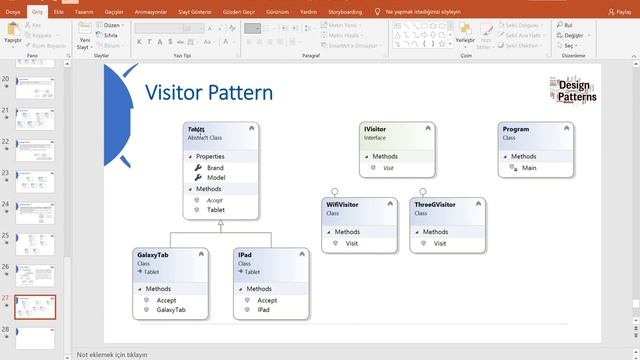This screenshot has width=640, height=360.
Task: Click the increase font size A icon
Action: tap(210, 29)
